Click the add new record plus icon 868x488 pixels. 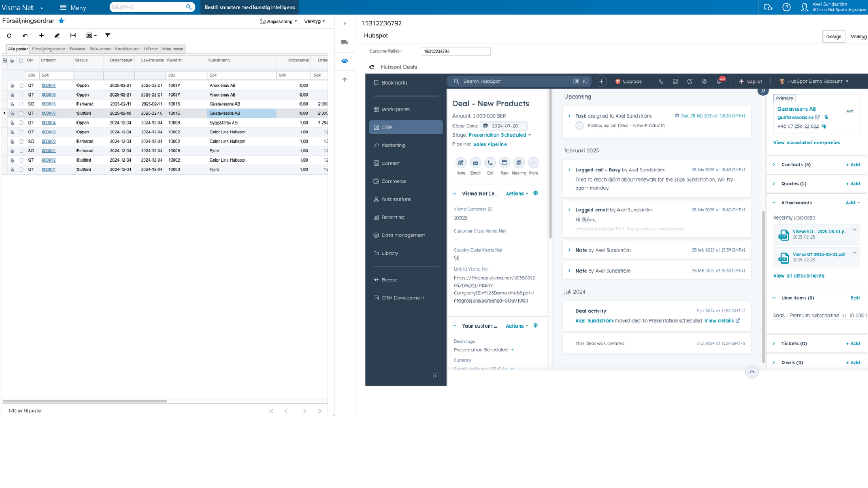[41, 35]
